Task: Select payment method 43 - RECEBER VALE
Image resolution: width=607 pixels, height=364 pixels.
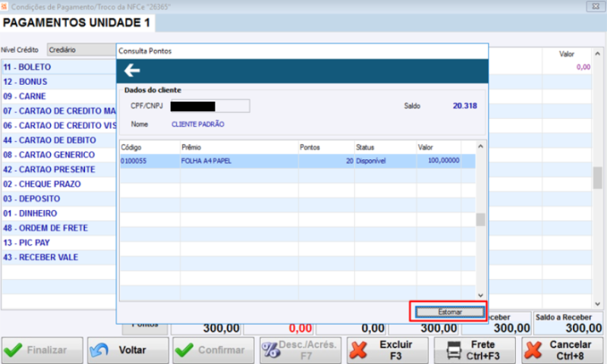Action: pyautogui.click(x=59, y=258)
